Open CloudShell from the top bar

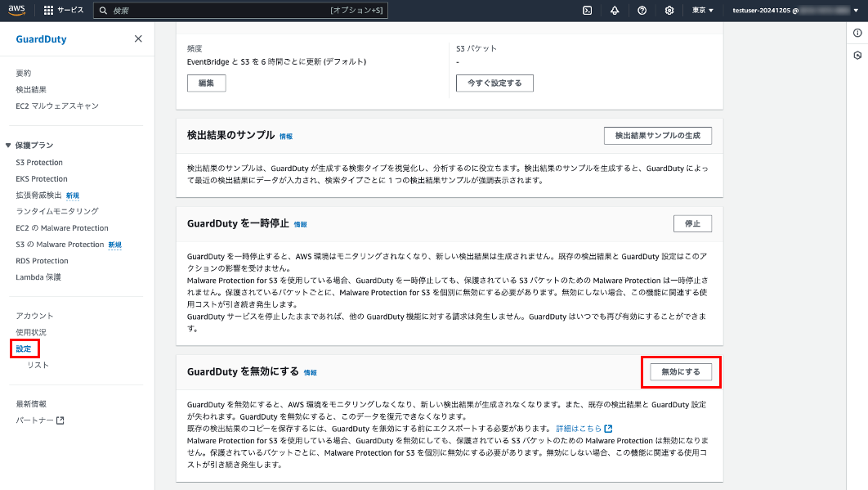click(588, 10)
